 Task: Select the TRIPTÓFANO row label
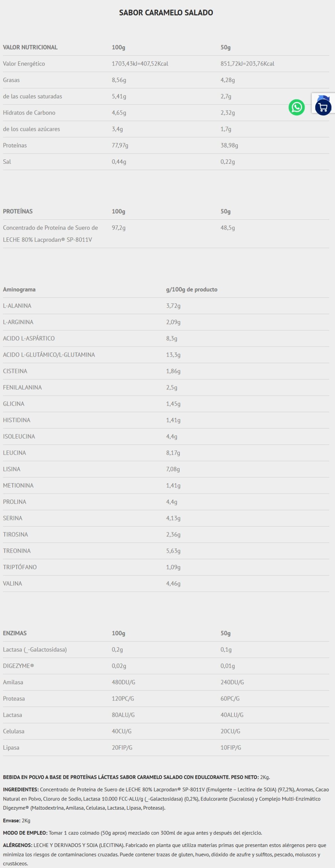20,567
